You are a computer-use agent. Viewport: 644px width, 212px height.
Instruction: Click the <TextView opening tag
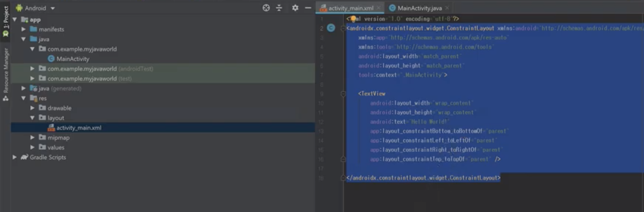coord(372,94)
